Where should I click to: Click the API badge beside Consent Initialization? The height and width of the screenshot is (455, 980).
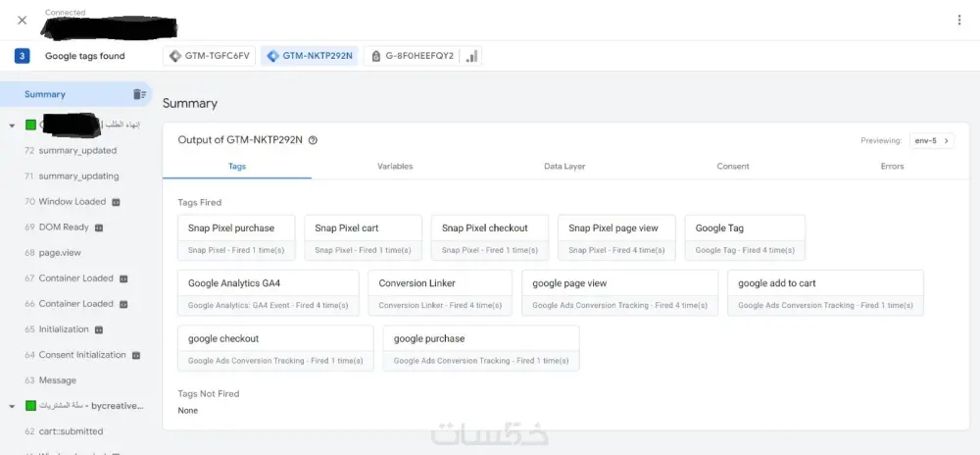[x=135, y=355]
